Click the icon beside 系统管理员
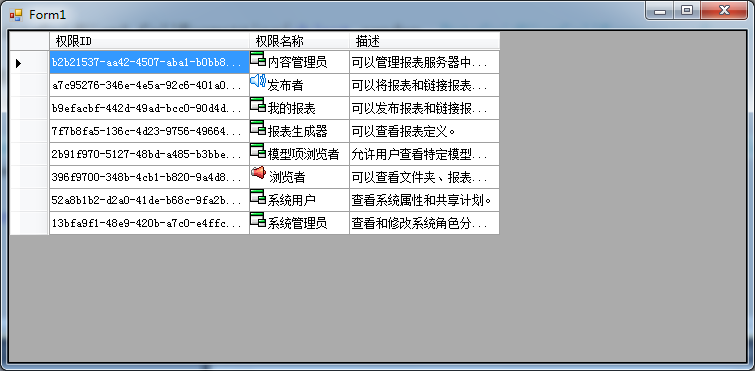 [x=258, y=219]
